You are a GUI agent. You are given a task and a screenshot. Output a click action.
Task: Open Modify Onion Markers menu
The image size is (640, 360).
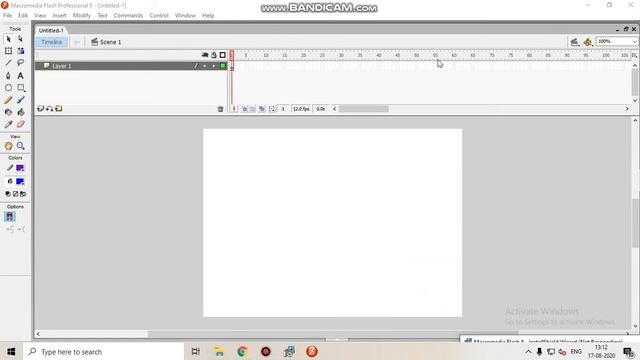[x=271, y=109]
